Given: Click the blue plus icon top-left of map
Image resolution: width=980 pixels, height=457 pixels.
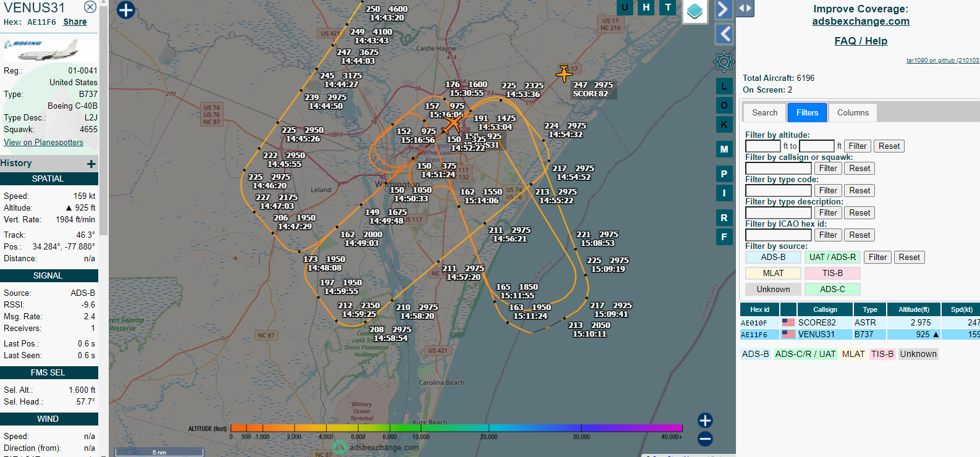Looking at the screenshot, I should click(125, 10).
